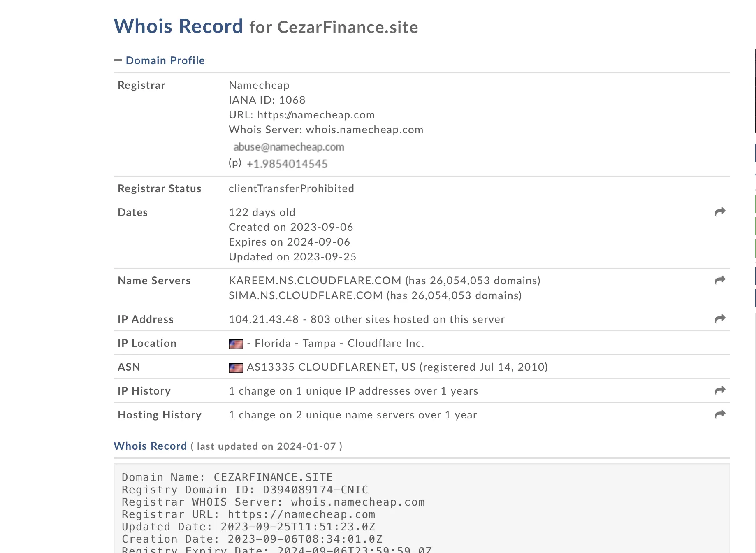The width and height of the screenshot is (756, 553).
Task: Select the Namecheap registrar name
Action: pyautogui.click(x=259, y=85)
